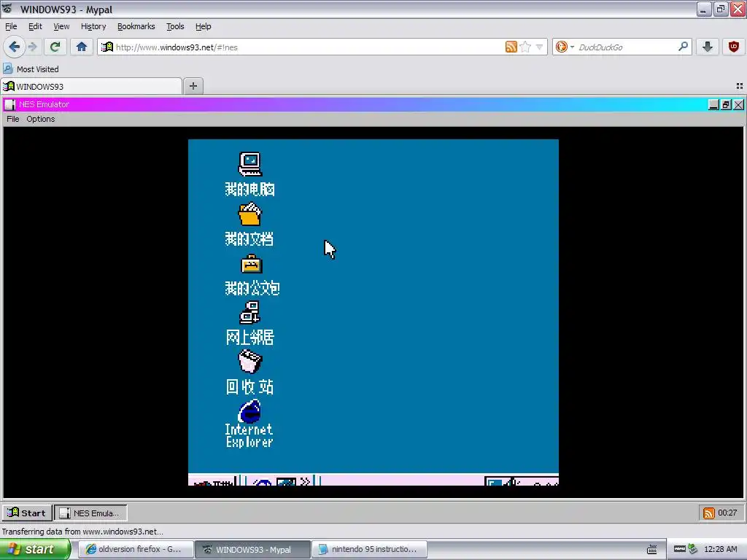This screenshot has height=560, width=747.
Task: Open nintendo 95 instructio... taskbar window
Action: [369, 549]
